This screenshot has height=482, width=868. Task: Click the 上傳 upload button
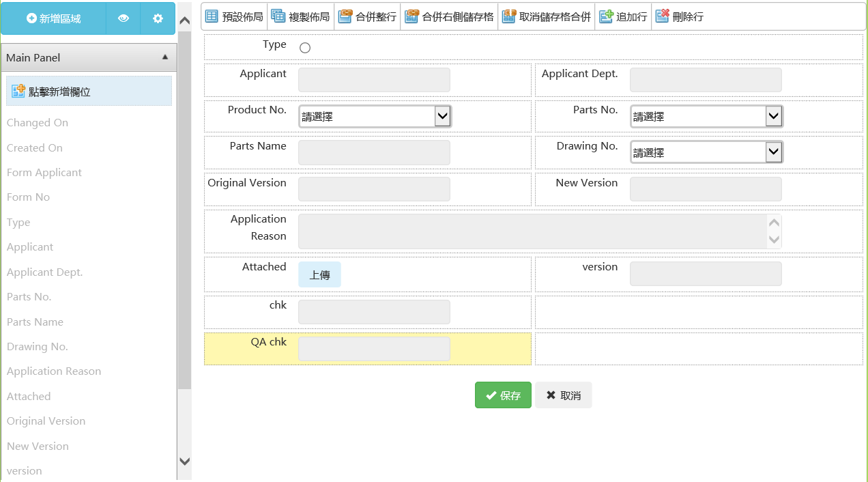[x=319, y=274]
